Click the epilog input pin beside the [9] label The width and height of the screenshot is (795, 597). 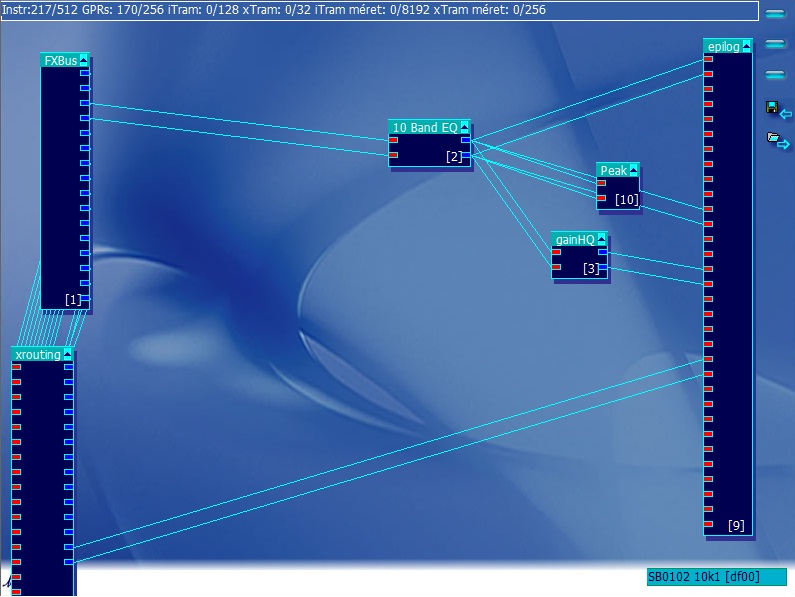click(708, 524)
